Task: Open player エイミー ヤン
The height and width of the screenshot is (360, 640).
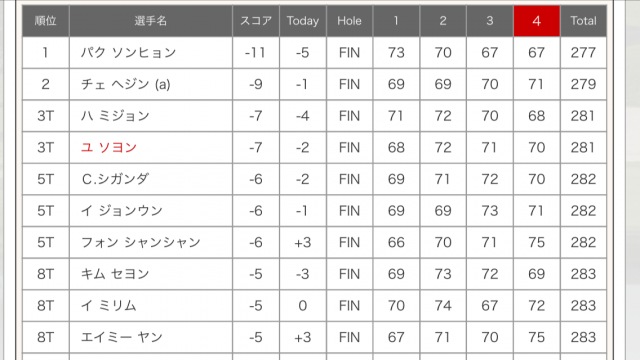Action: (122, 337)
